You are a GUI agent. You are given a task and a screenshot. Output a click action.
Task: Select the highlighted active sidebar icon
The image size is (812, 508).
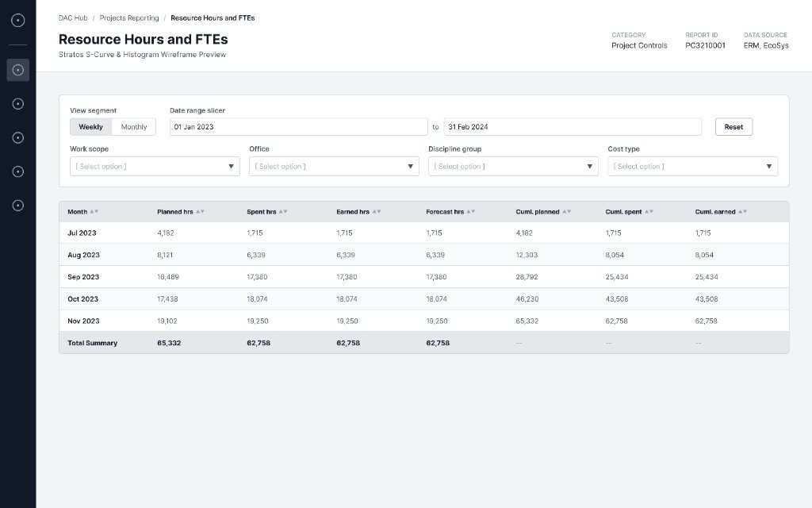click(x=17, y=70)
